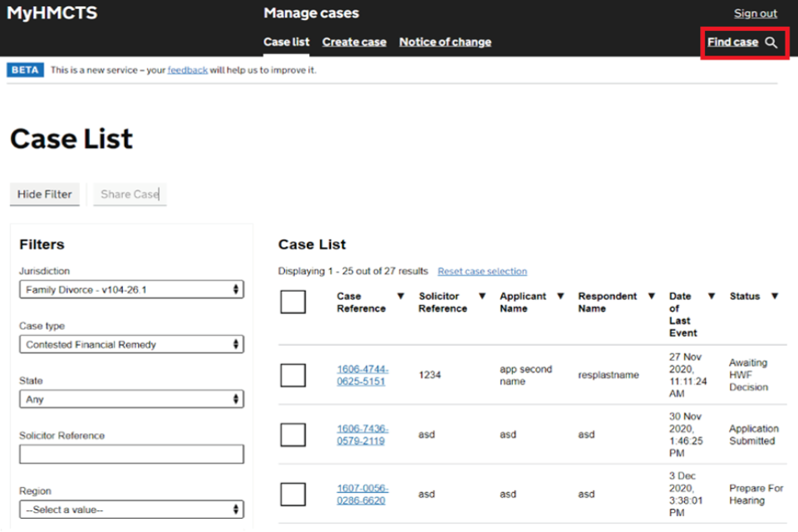The image size is (798, 532).
Task: Sort by Applicant Name column arrow
Action: pyautogui.click(x=560, y=297)
